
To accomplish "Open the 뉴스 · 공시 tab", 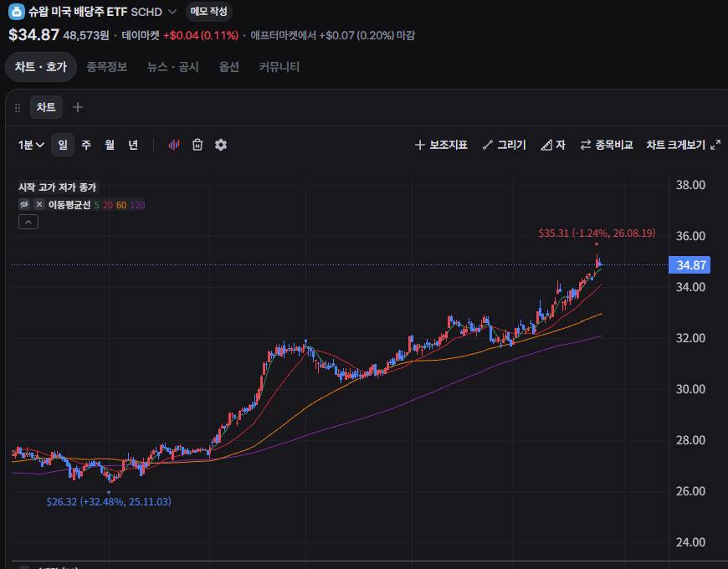I will point(172,67).
